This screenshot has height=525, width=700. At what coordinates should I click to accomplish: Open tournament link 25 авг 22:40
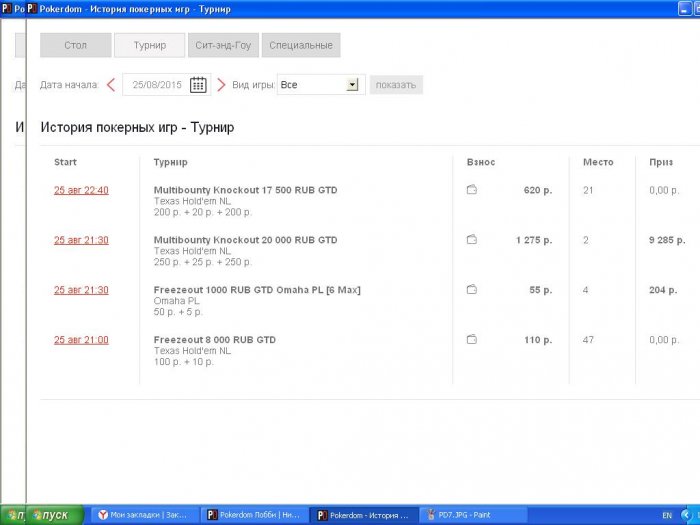coord(81,190)
